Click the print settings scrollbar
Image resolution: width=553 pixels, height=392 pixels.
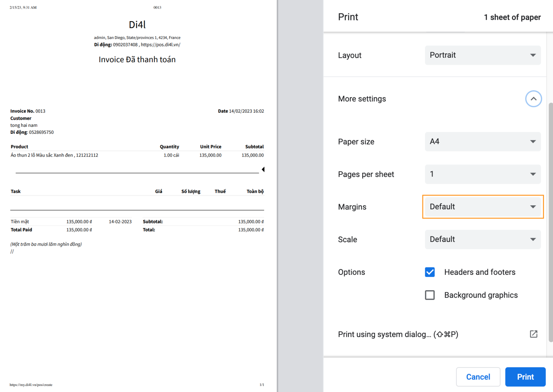click(551, 221)
